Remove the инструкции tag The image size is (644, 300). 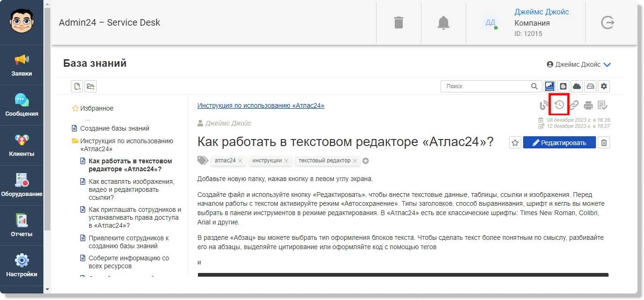click(x=286, y=160)
